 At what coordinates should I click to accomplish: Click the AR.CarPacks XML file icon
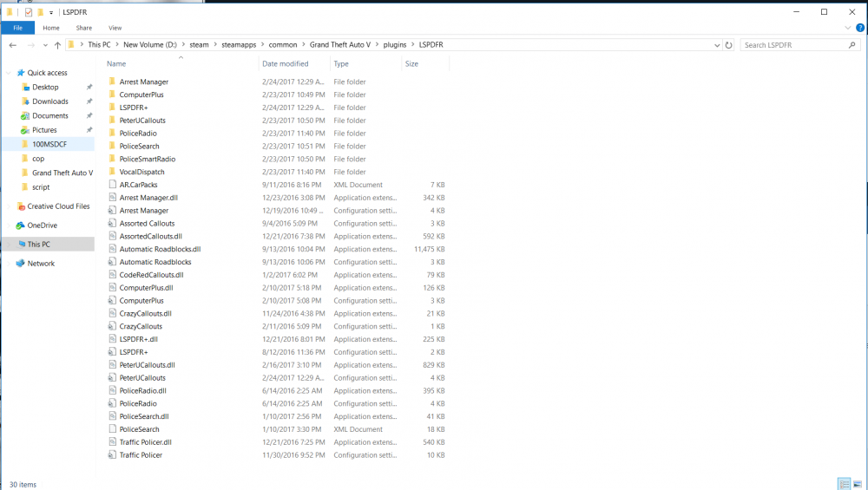(112, 185)
